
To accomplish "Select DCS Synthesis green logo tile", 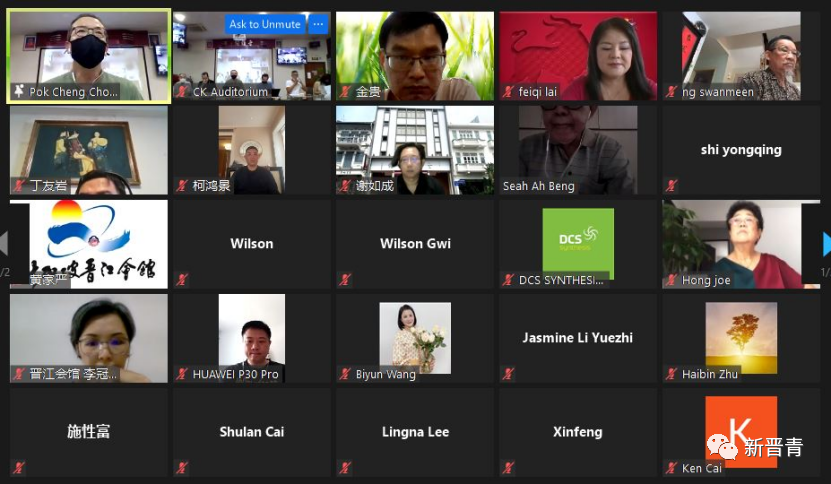I will point(578,243).
